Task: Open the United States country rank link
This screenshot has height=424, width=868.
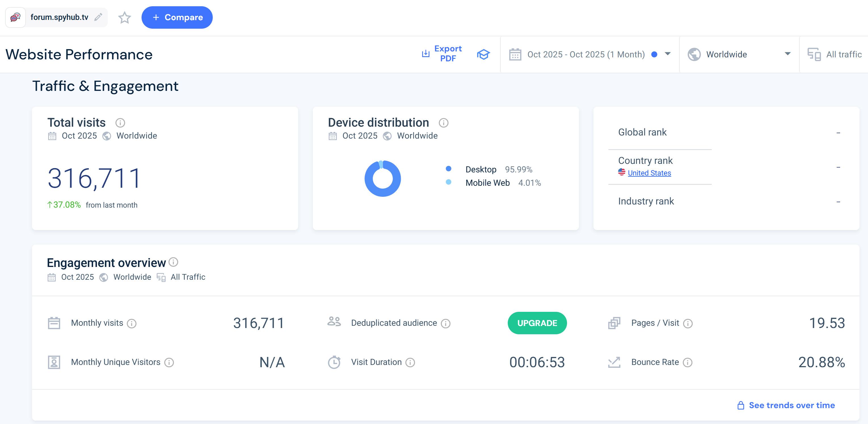Action: pos(649,173)
